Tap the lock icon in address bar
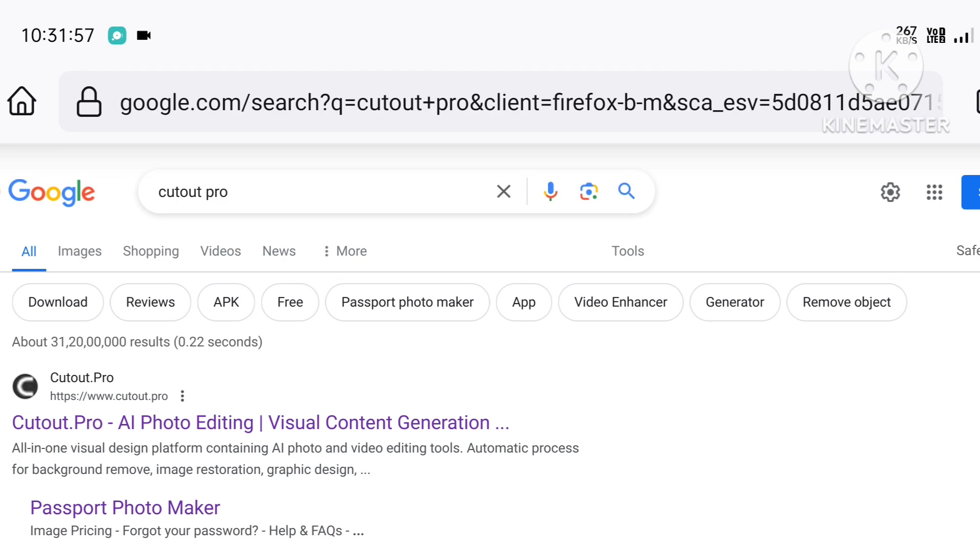The width and height of the screenshot is (980, 551). point(89,102)
